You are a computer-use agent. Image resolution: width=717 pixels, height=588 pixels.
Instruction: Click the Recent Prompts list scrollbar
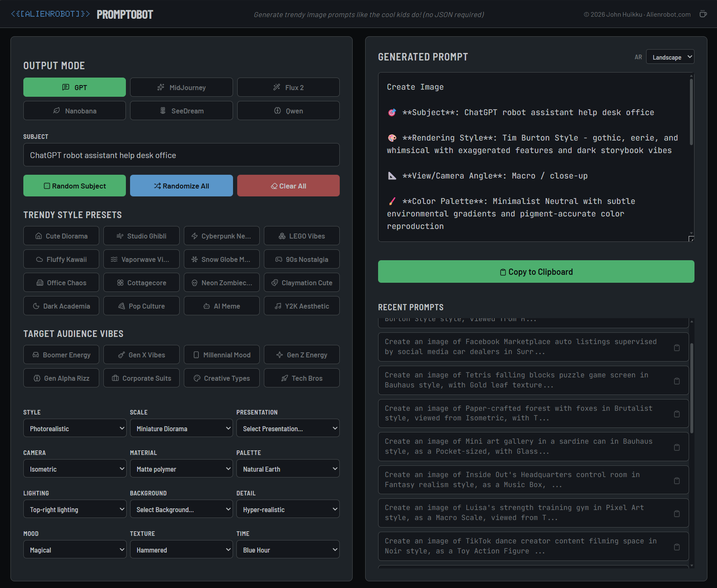[692, 388]
